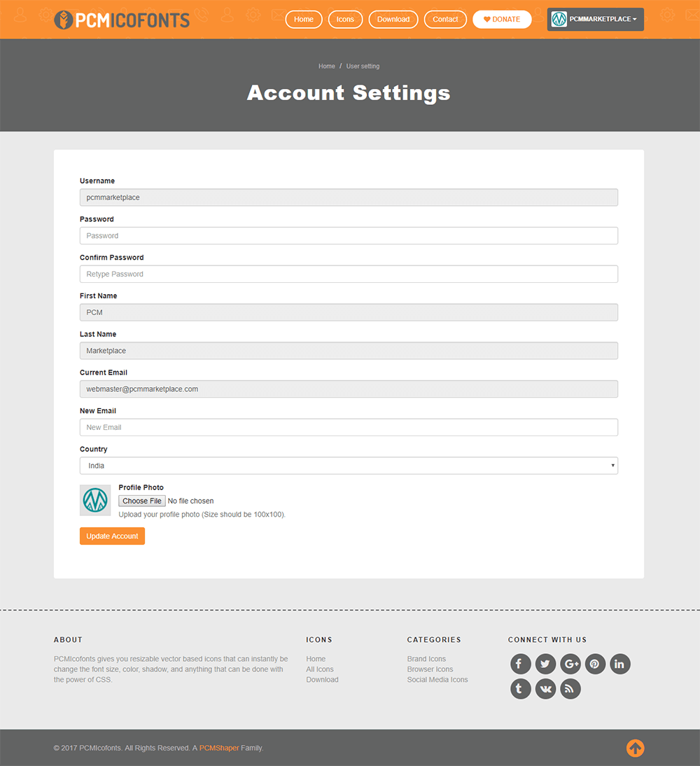Viewport: 700px width, 766px height.
Task: Open the Tumblr social link
Action: coord(520,689)
